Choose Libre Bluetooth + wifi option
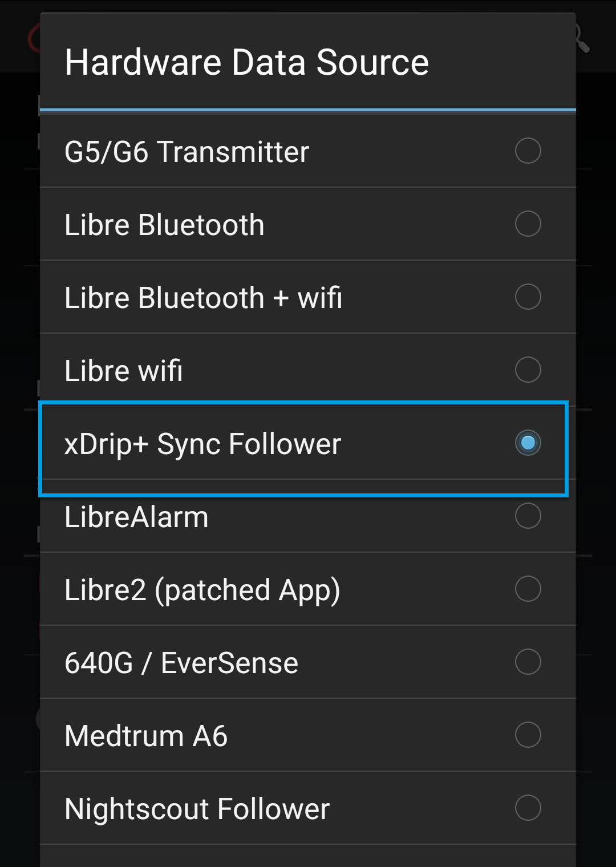 point(527,297)
